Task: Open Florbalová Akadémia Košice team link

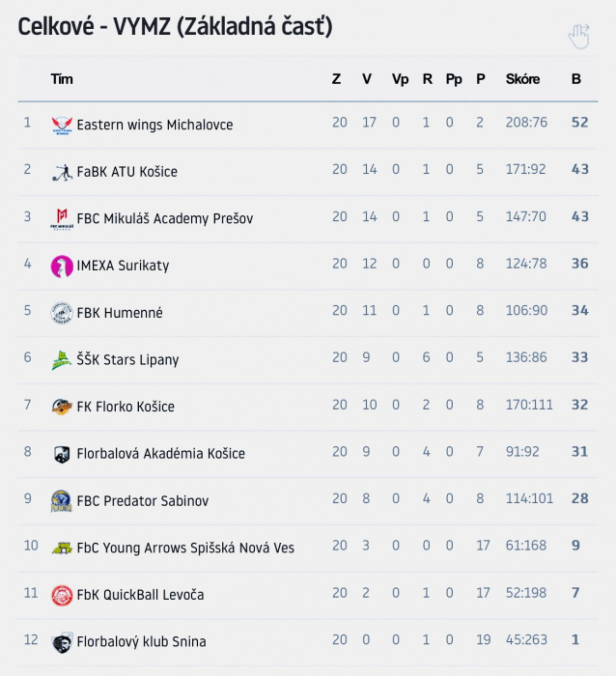Action: (161, 454)
